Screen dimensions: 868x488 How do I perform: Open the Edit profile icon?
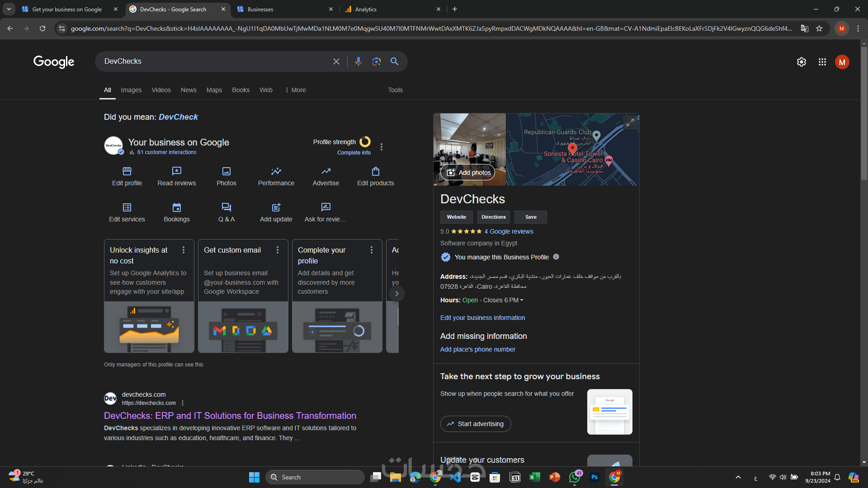click(x=127, y=171)
